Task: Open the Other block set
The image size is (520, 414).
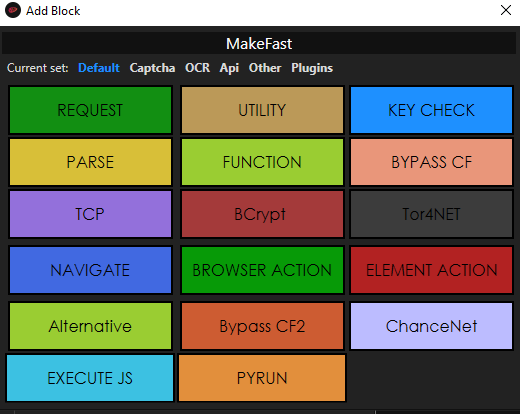Action: click(265, 68)
